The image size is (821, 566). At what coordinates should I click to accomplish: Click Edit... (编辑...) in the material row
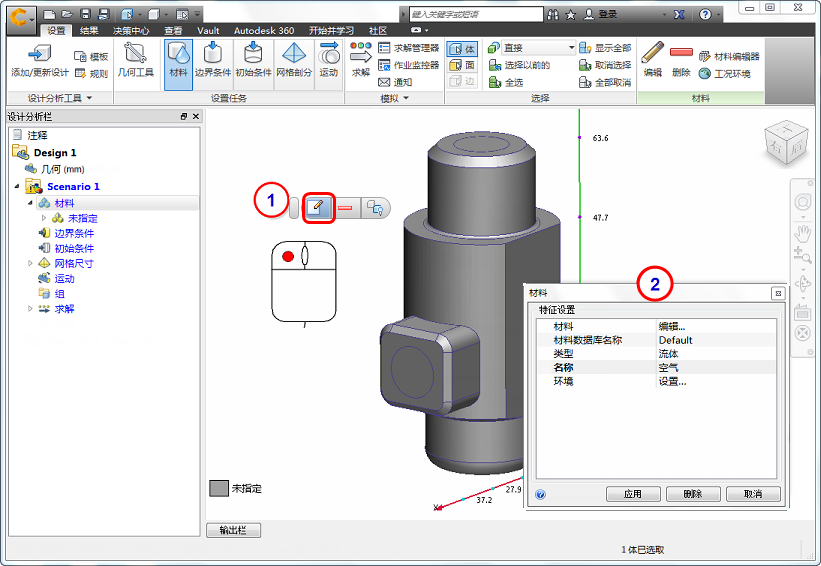[x=672, y=326]
